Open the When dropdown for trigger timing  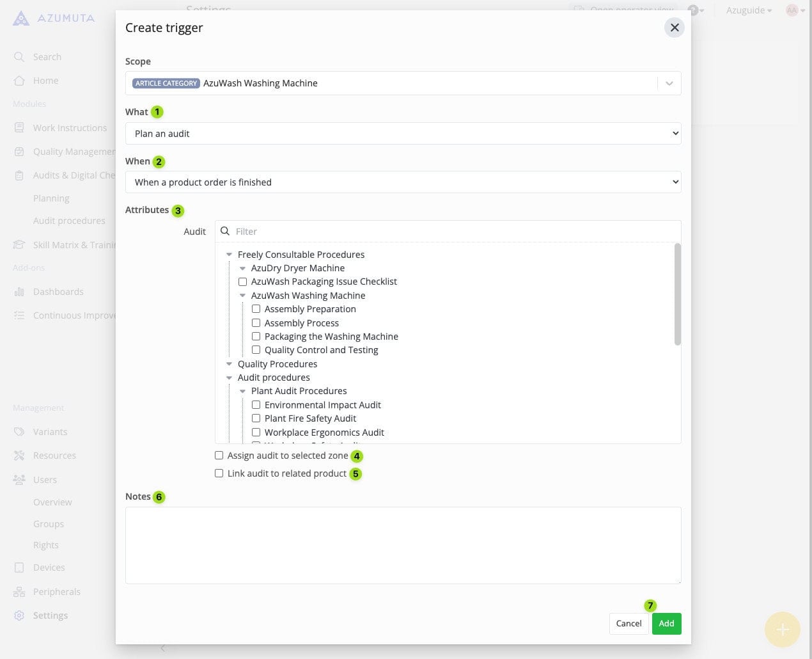click(x=403, y=182)
